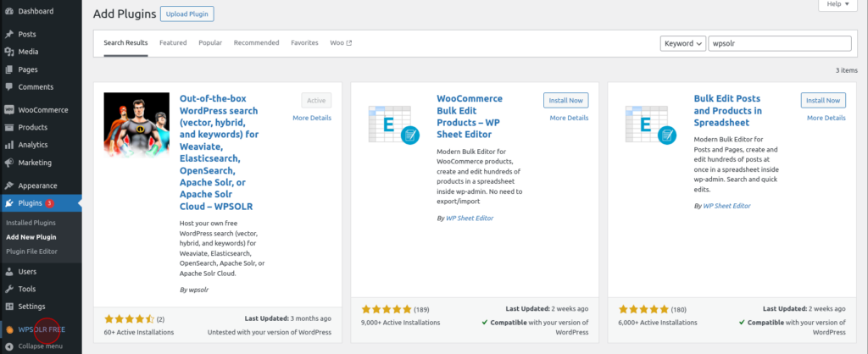The image size is (868, 354).
Task: Click the Plugins update count badge
Action: [x=50, y=203]
